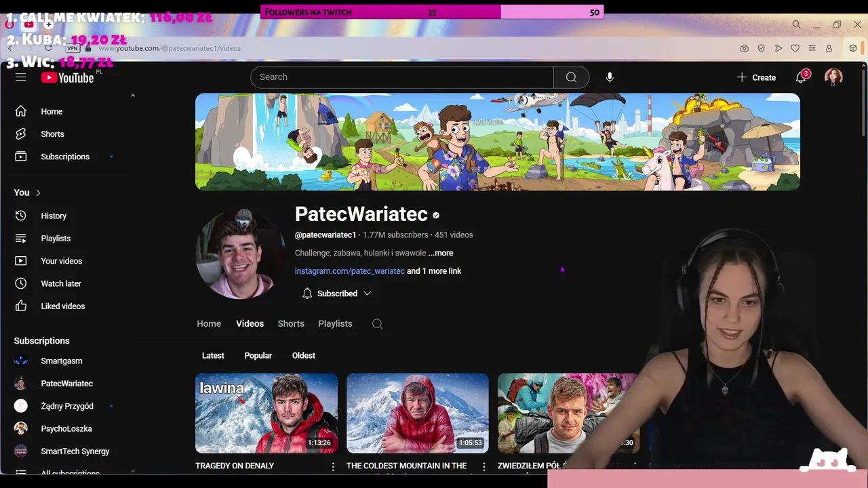Click the PatecWariatec channel avatar
Image resolution: width=868 pixels, height=488 pixels.
coord(241,253)
